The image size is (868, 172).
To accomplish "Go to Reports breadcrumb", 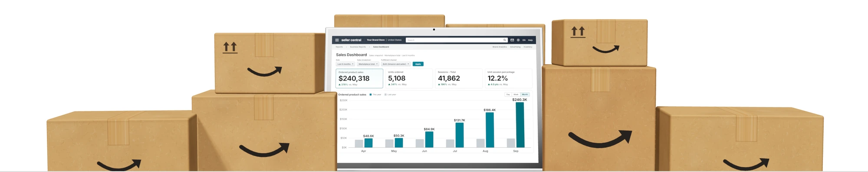I will (x=339, y=47).
